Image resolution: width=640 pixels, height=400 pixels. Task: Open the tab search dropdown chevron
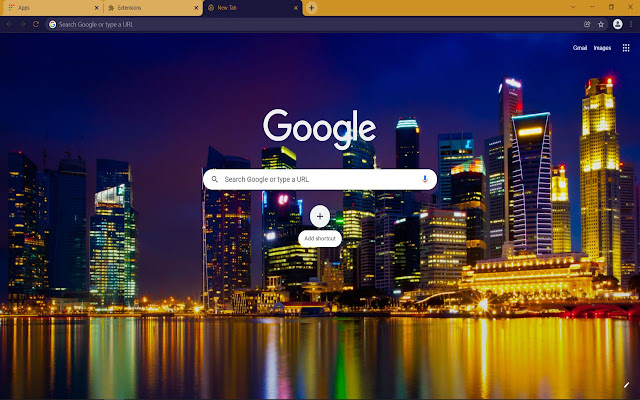[573, 7]
